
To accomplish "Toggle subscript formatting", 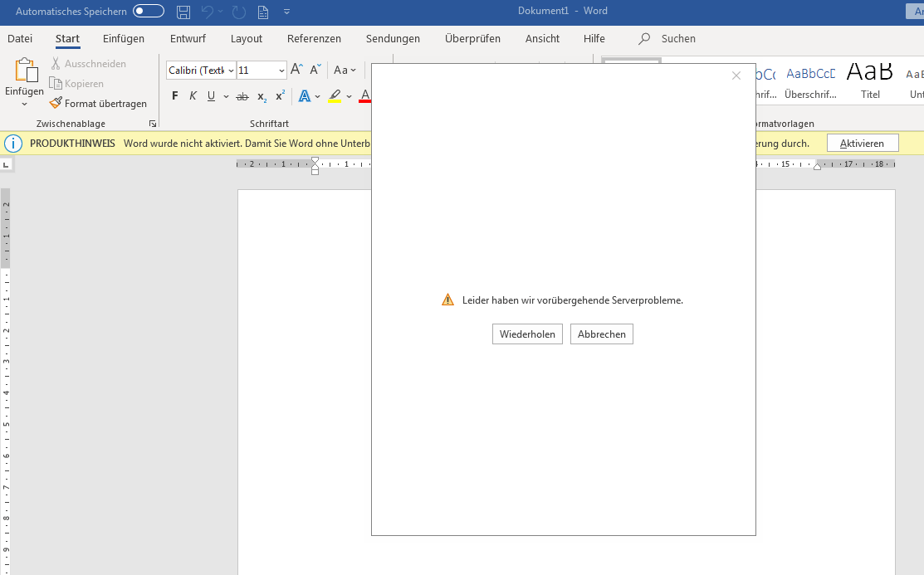I will pos(262,96).
